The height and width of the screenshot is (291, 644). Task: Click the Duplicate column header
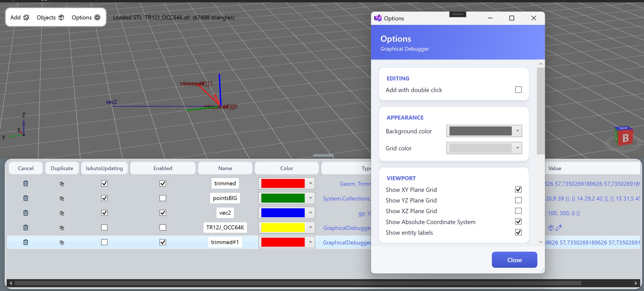[62, 168]
